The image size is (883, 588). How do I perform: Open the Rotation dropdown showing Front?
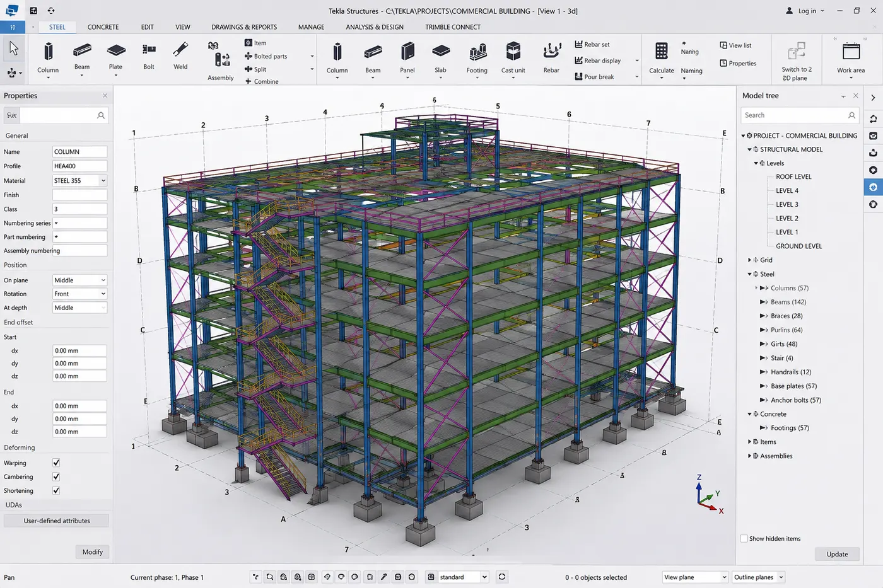pos(79,294)
